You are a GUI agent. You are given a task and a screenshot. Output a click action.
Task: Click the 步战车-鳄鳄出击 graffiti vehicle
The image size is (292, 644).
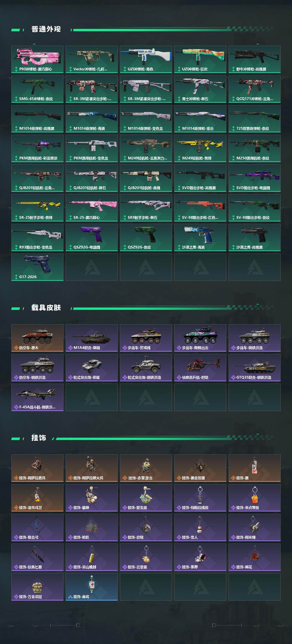200,338
